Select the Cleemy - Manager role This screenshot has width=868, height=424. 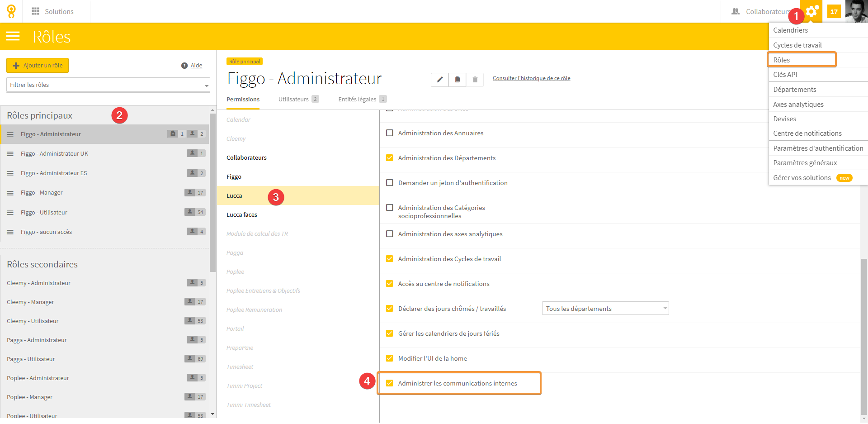105,302
